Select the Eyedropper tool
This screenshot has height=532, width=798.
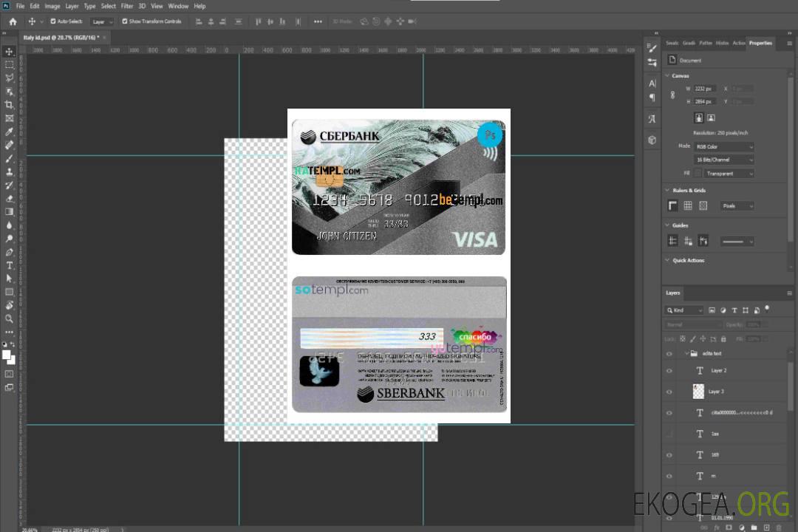(x=9, y=132)
